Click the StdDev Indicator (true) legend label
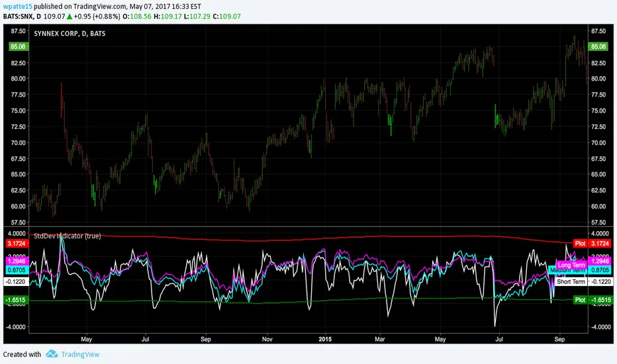This screenshot has height=364, width=617. click(68, 236)
